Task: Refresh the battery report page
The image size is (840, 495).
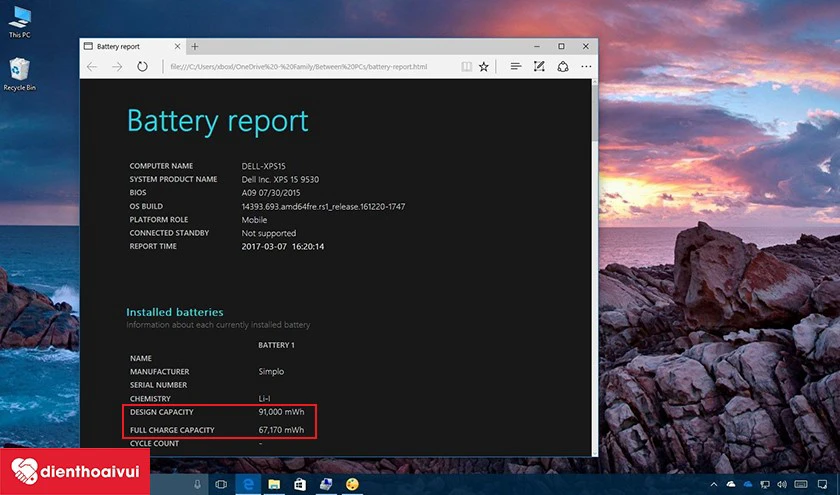Action: tap(142, 66)
